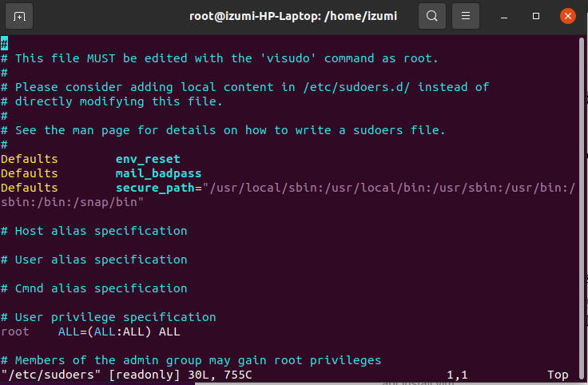Maximize the terminal window
The width and height of the screenshot is (588, 385).
point(536,16)
